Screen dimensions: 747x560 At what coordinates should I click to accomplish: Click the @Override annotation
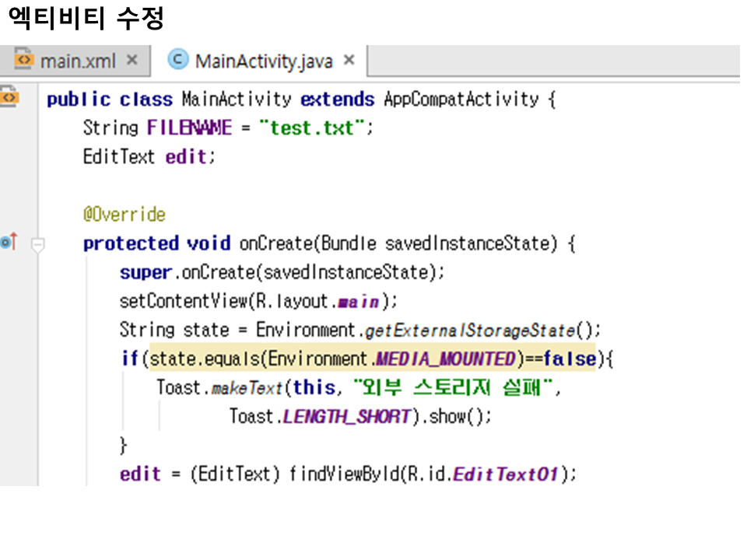tap(124, 214)
